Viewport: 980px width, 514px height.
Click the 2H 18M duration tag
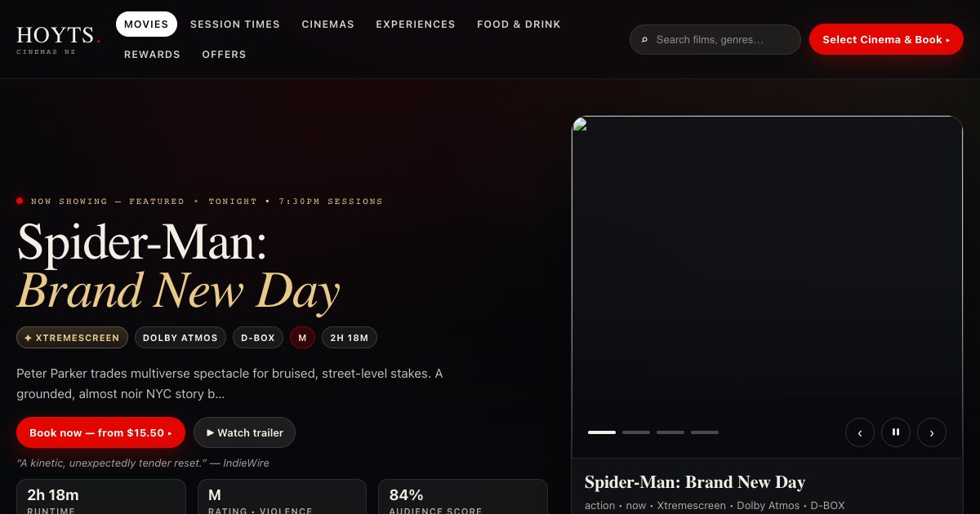pos(350,338)
